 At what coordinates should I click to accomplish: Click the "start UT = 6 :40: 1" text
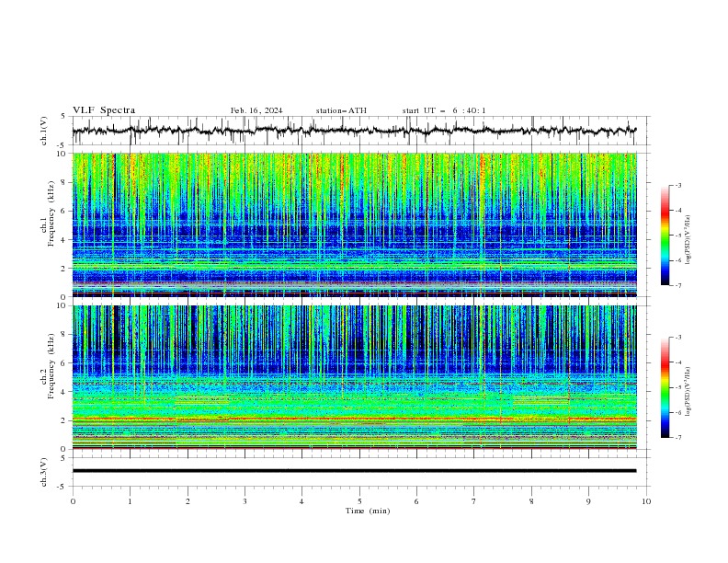click(x=444, y=110)
